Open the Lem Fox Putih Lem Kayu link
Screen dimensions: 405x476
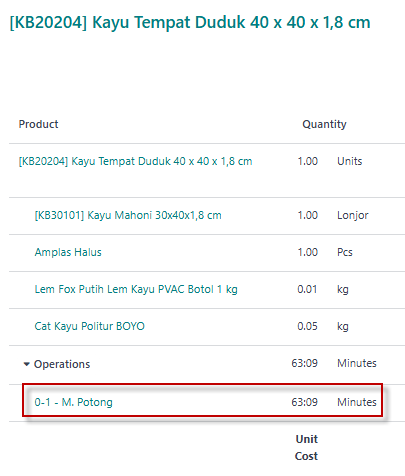click(x=136, y=289)
